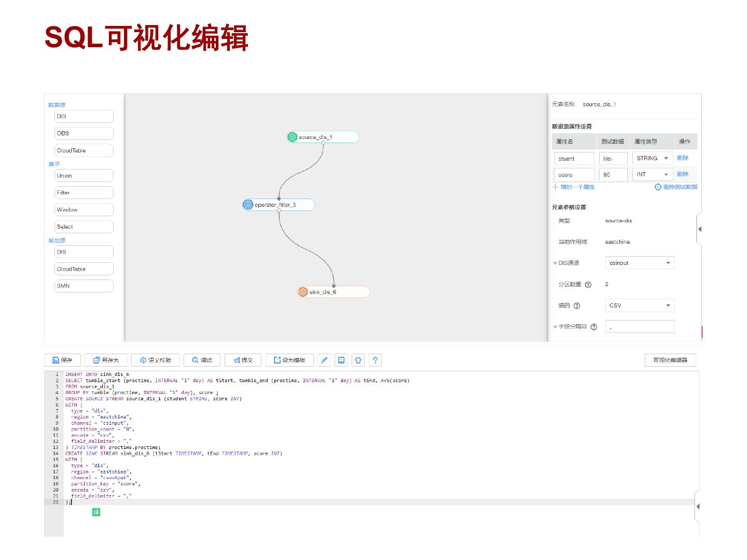Viewport: 747px width, 560px height.
Task: Pick the Filter operator from left palette
Action: pyautogui.click(x=84, y=193)
